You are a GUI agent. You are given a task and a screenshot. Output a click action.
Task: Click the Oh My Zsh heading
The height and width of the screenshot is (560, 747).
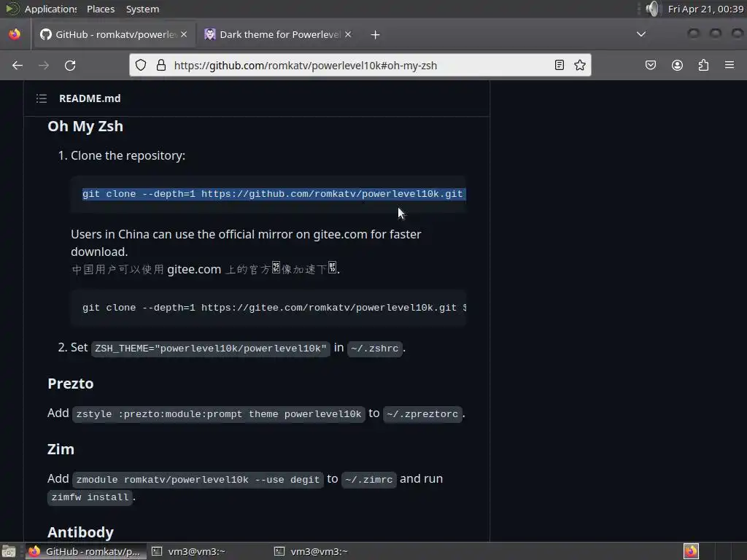pyautogui.click(x=85, y=126)
